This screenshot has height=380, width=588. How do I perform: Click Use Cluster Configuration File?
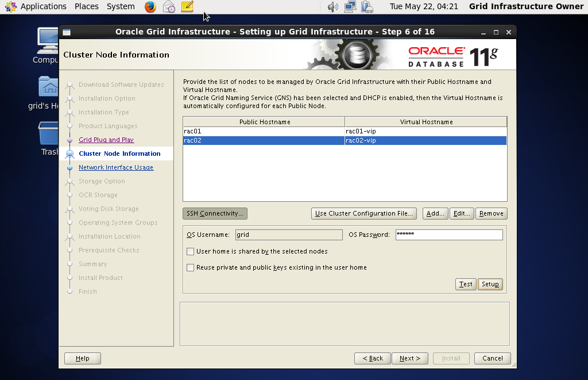(363, 213)
